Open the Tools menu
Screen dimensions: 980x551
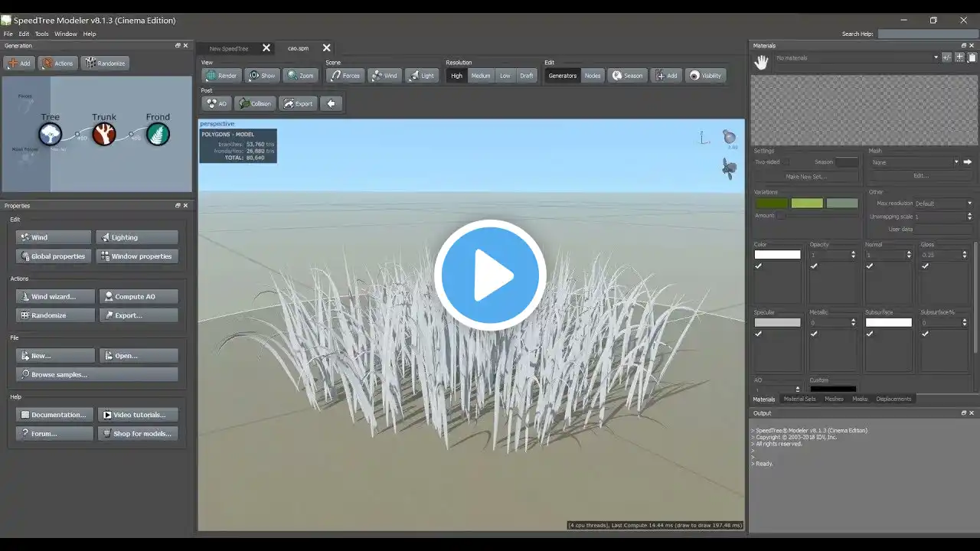tap(41, 34)
